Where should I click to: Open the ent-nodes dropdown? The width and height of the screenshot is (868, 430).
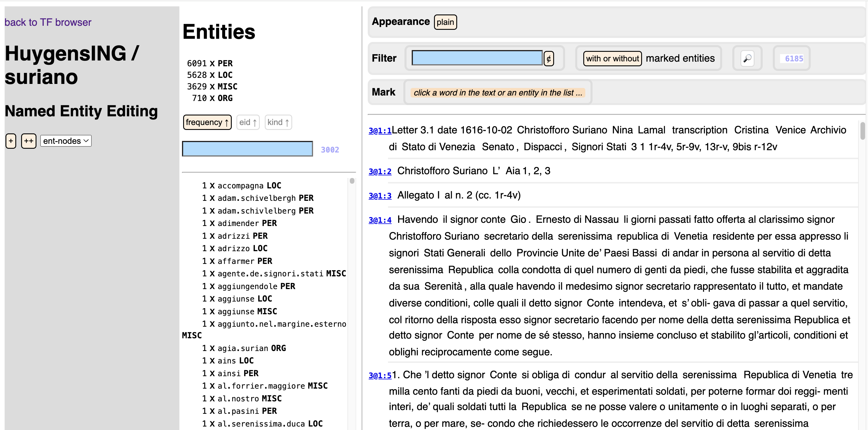point(66,141)
